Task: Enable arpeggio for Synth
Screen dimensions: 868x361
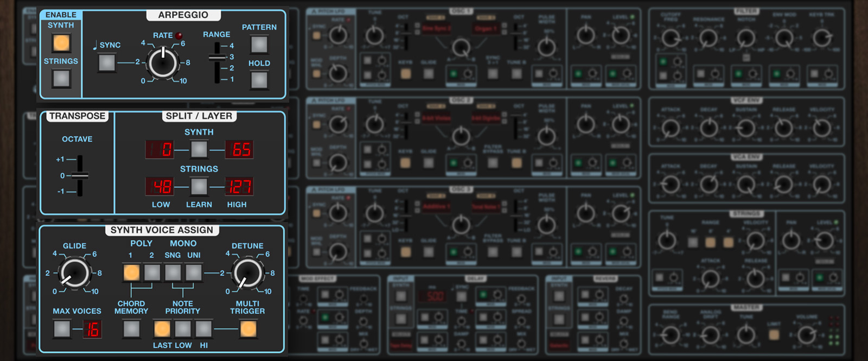Action: 61,42
